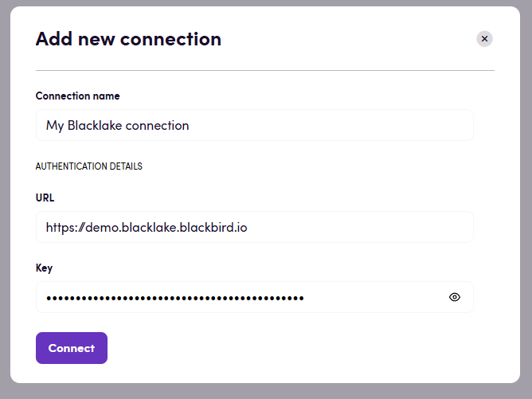Click the 'https' part of the URL
532x399 pixels.
tap(57, 227)
